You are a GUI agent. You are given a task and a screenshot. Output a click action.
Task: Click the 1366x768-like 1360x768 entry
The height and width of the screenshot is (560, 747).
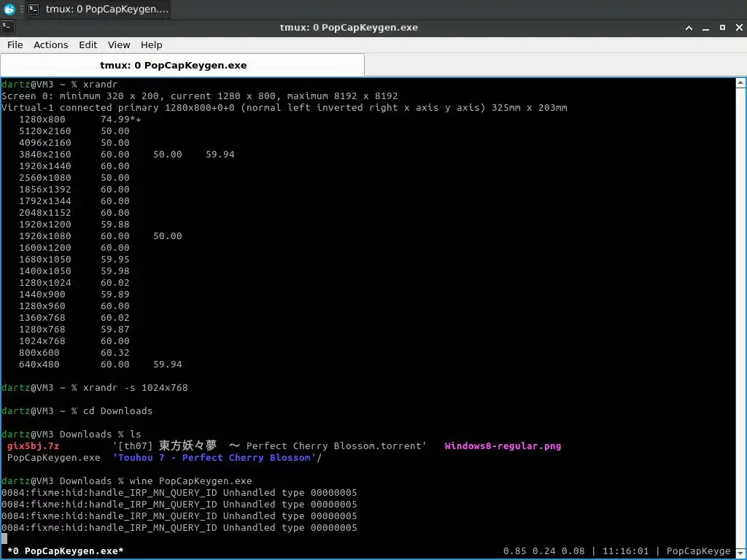click(x=42, y=318)
